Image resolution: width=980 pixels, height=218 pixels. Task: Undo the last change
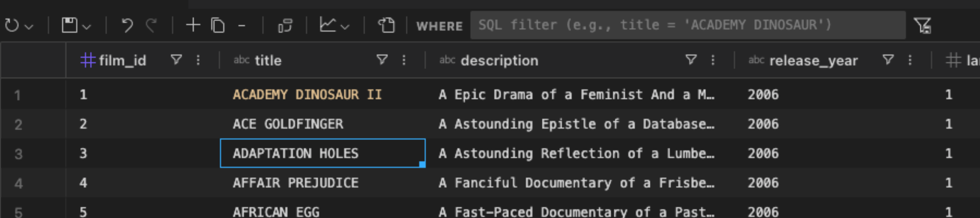tap(127, 26)
